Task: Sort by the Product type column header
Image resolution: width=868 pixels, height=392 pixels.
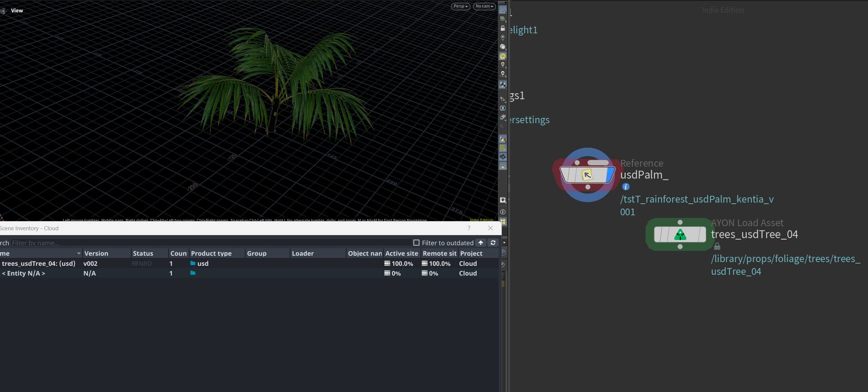Action: coord(217,253)
